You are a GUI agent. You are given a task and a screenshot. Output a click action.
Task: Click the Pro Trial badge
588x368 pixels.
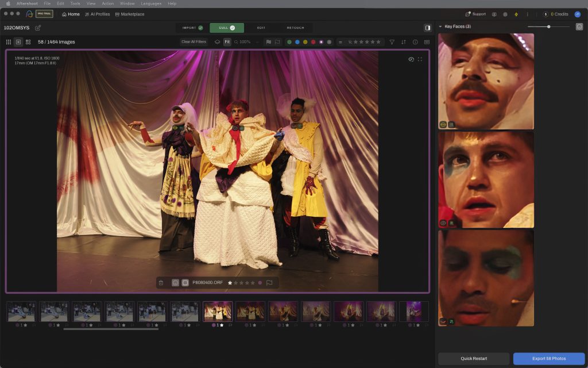tap(44, 14)
